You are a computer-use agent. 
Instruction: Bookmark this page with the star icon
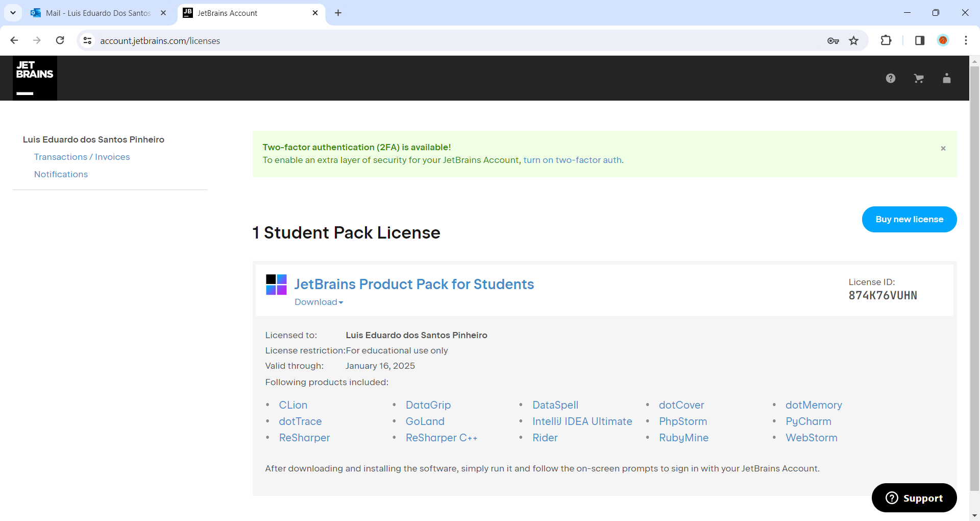[854, 40]
